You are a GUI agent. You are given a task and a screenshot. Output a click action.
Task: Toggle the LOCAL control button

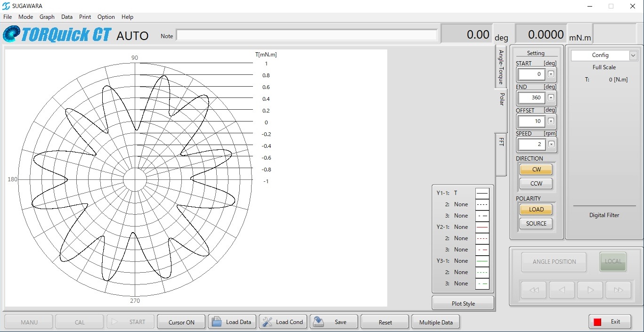[x=613, y=261]
